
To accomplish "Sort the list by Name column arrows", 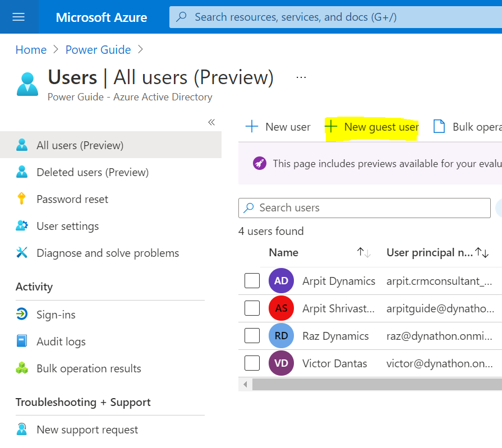I will tap(364, 253).
